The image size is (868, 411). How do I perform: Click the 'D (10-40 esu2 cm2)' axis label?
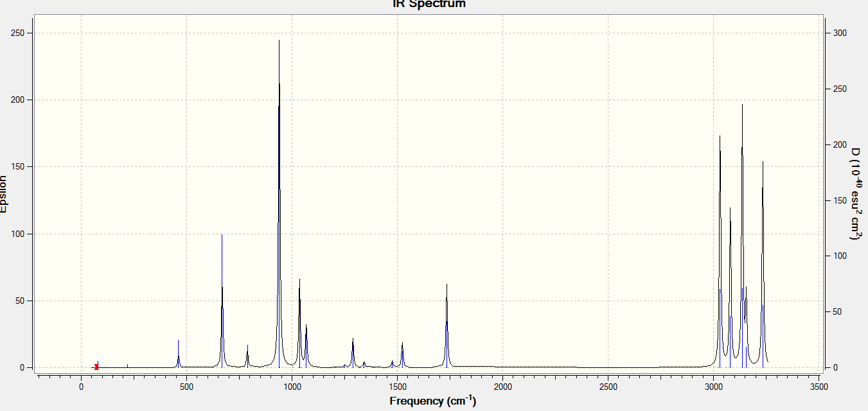coord(856,193)
